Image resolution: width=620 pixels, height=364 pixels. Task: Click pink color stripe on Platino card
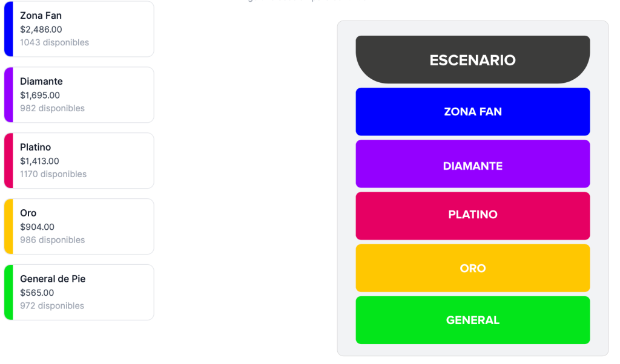tap(8, 161)
